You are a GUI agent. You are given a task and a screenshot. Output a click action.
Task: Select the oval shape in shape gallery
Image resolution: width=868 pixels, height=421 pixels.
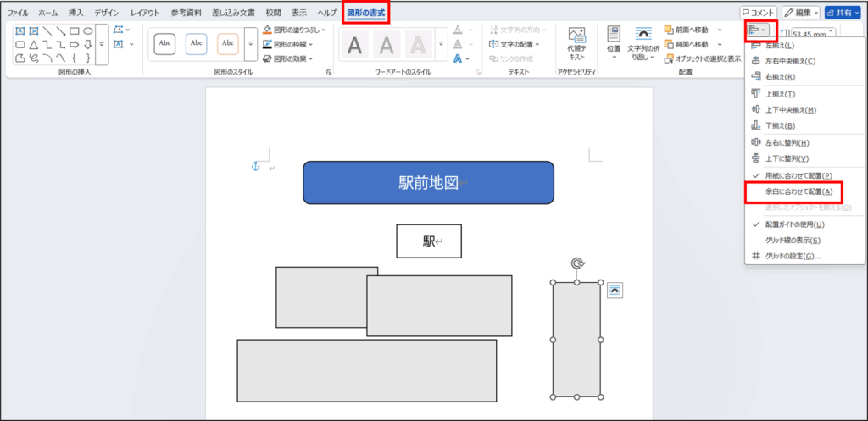click(88, 31)
